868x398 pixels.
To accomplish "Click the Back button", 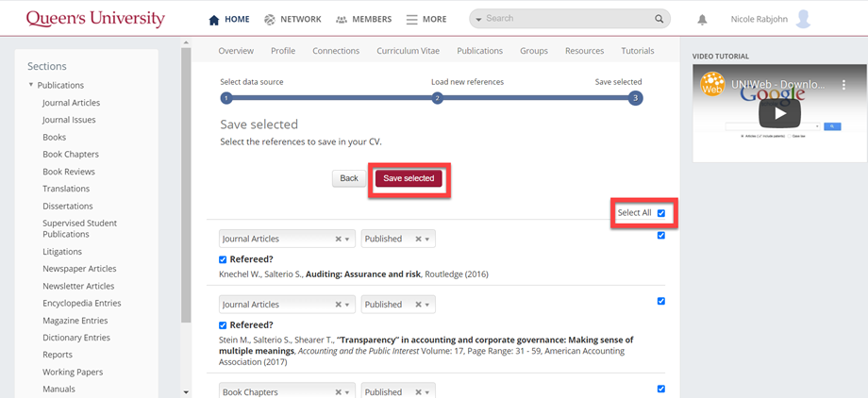I will 349,178.
